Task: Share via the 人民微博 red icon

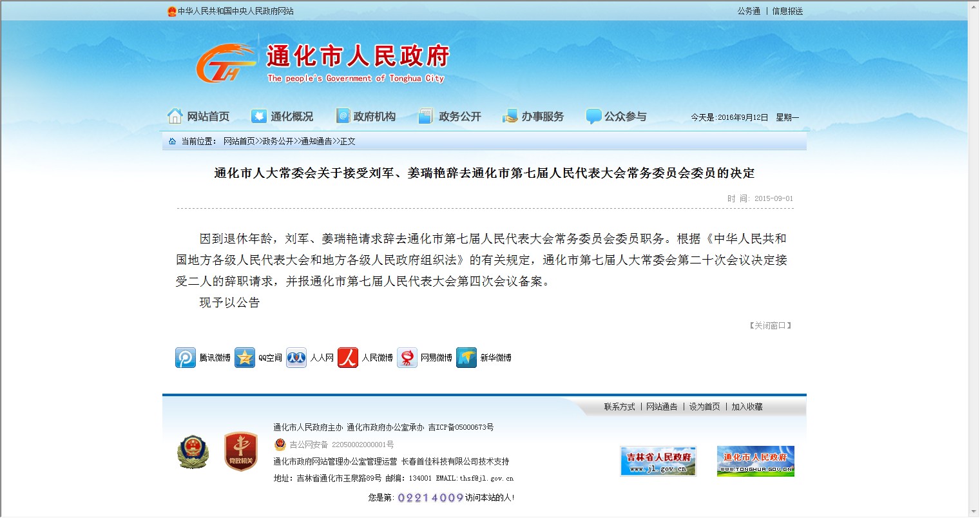Action: [x=348, y=358]
